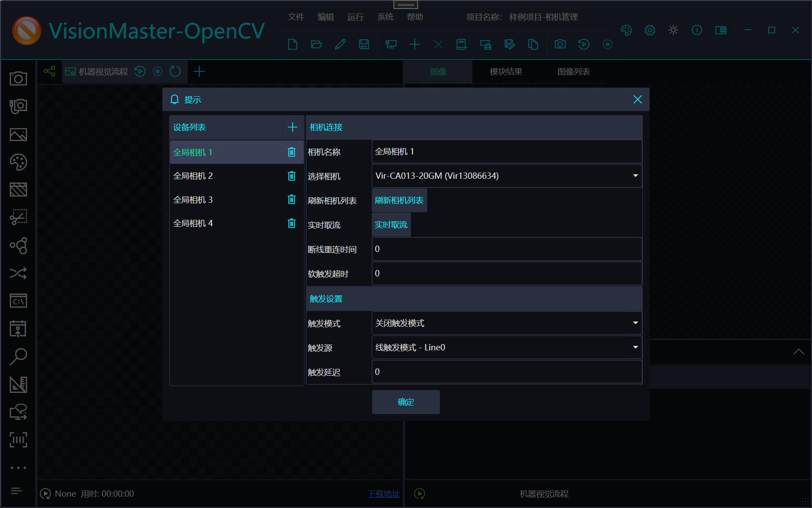Screen dimensions: 812x508
Task: Click the 触发延迟 input field
Action: [507, 372]
